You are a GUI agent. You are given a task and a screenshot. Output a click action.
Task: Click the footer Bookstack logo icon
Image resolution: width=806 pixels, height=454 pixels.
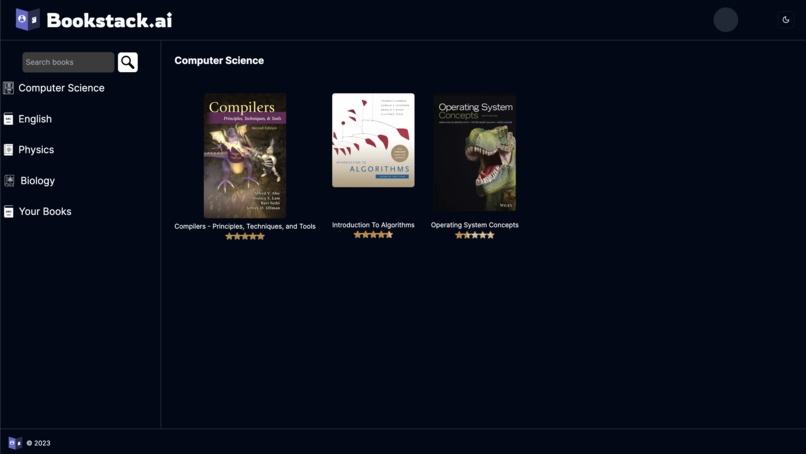pyautogui.click(x=15, y=443)
